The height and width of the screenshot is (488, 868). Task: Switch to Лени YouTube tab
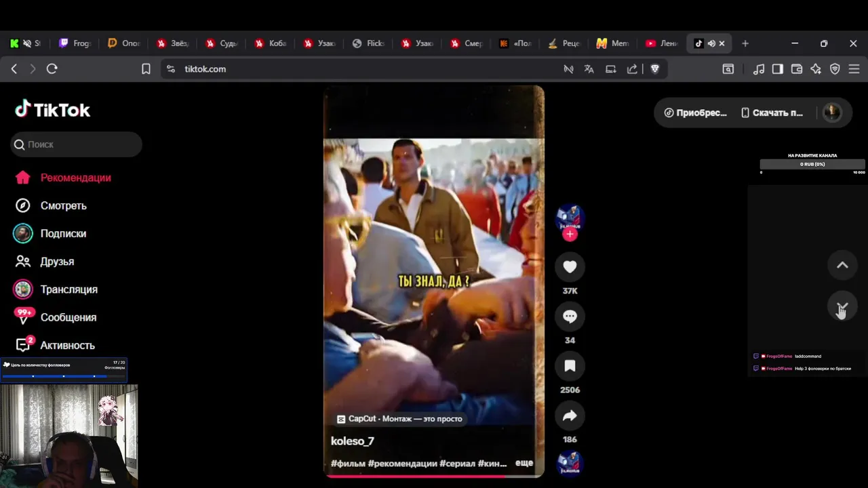(662, 43)
